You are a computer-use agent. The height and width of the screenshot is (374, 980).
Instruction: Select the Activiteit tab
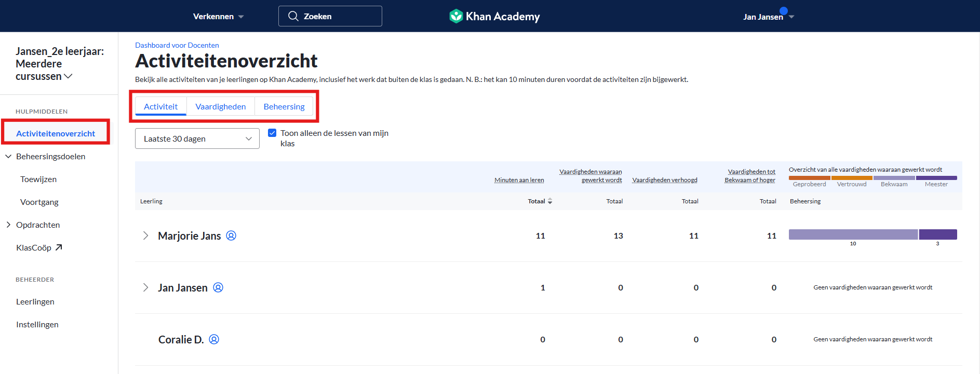(160, 106)
